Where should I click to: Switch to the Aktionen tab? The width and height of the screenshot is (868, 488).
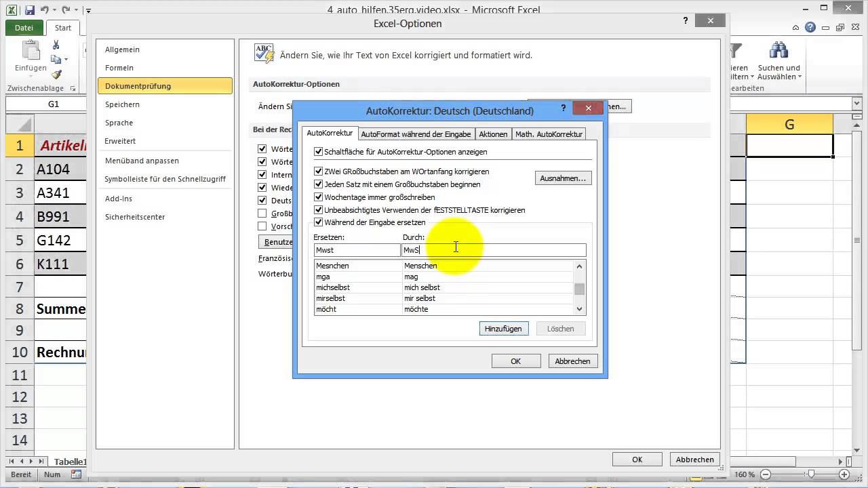pyautogui.click(x=493, y=134)
